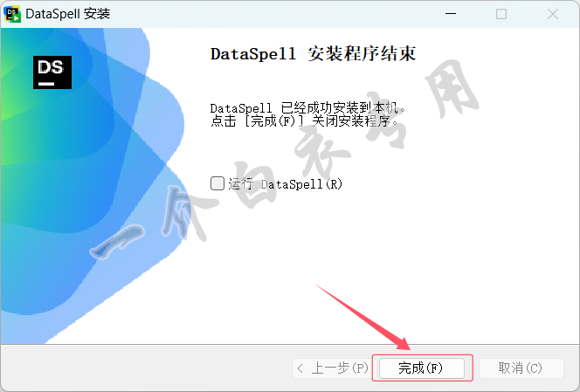Click the left chevron on 上一步 button
The image size is (580, 392).
300,368
